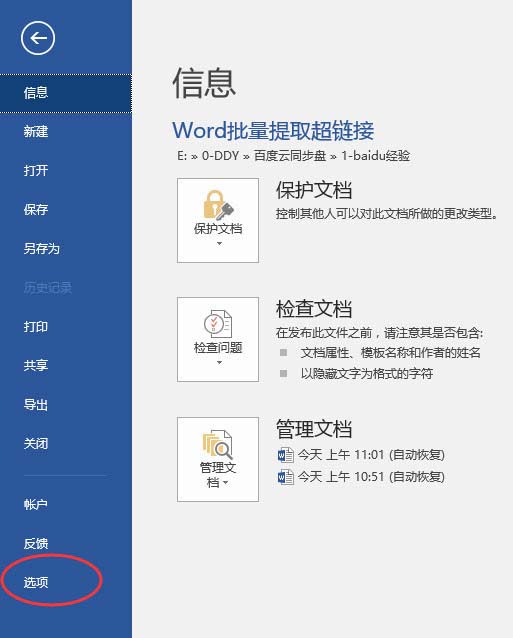This screenshot has width=513, height=638.
Task: Open autorecover version 今天 上午 10:51
Action: pyautogui.click(x=371, y=476)
